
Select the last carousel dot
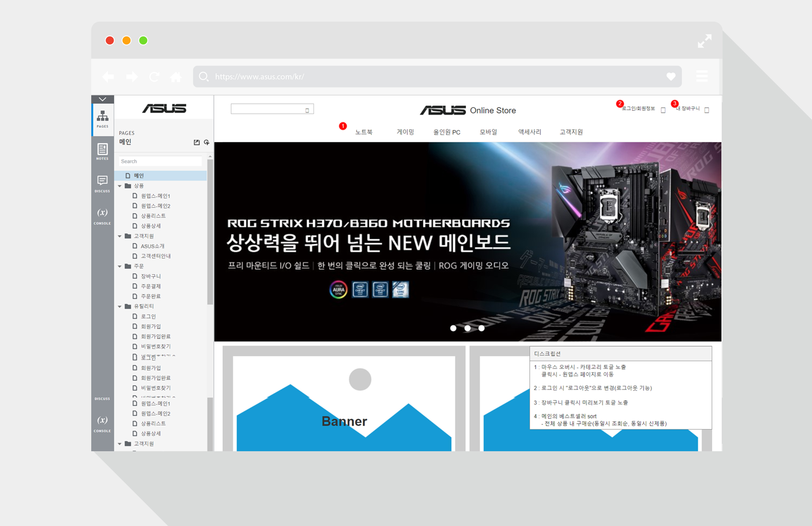pyautogui.click(x=482, y=328)
